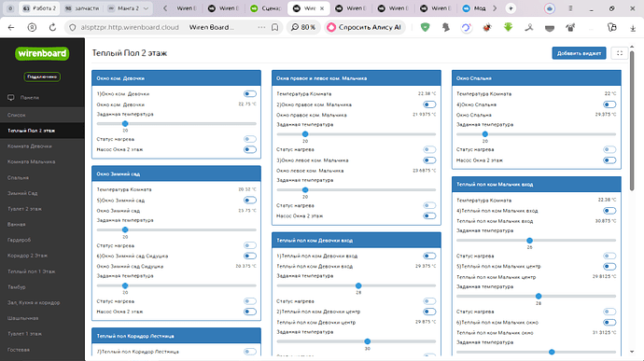Open Комната Девочки in the sidebar
Image resolution: width=644 pixels, height=361 pixels.
click(30, 146)
